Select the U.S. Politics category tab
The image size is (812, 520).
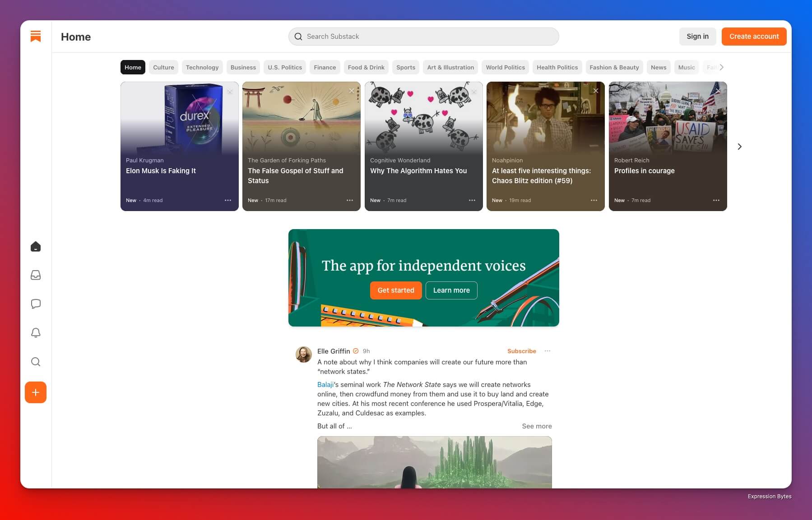[285, 67]
